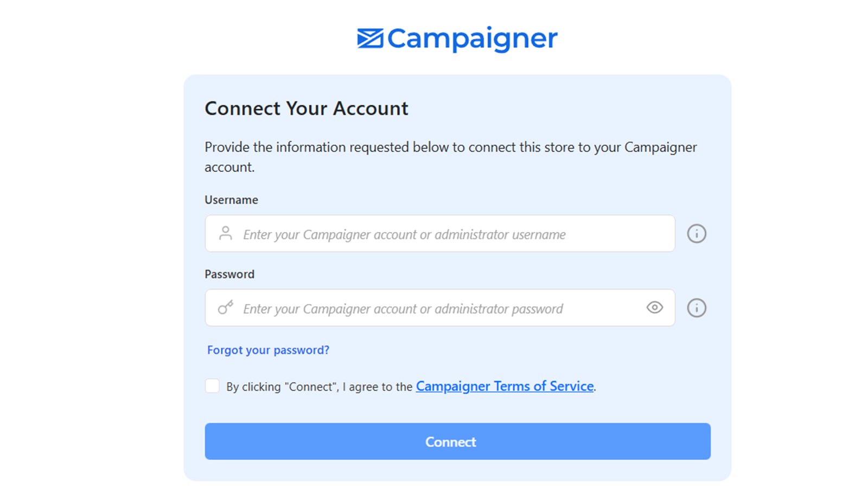
Task: Select the person icon inside the Username field
Action: pyautogui.click(x=225, y=233)
